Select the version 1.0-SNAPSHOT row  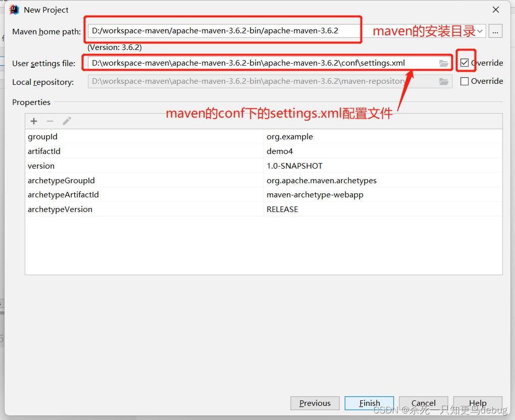[x=151, y=166]
